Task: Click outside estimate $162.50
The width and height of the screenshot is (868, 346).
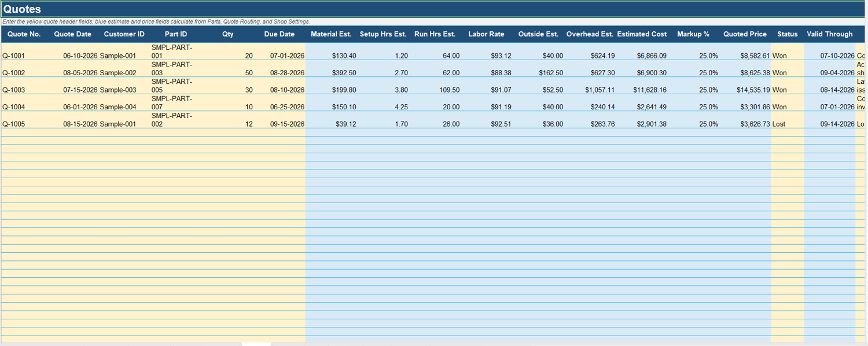Action: pos(551,73)
